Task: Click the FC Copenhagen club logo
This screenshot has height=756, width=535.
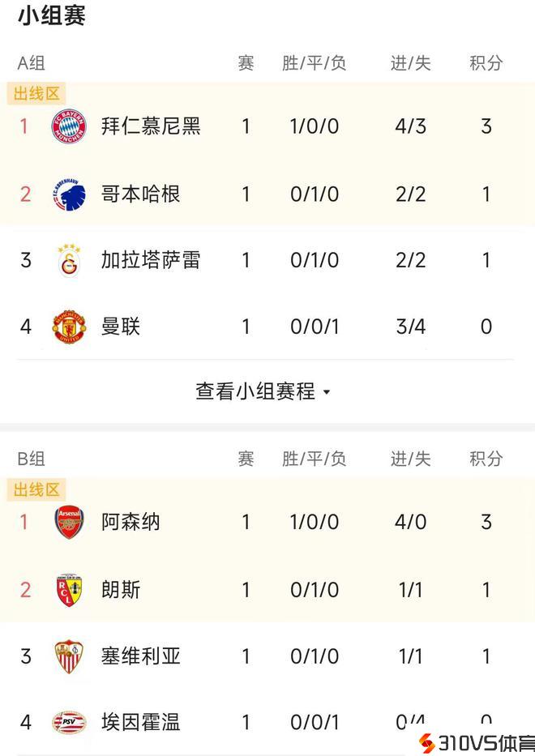Action: point(69,194)
